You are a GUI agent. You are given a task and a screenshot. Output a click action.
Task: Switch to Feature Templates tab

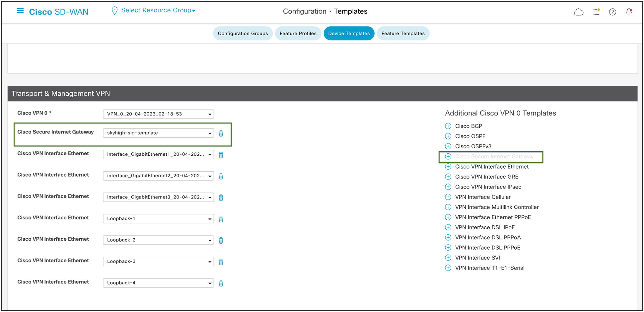pos(403,34)
